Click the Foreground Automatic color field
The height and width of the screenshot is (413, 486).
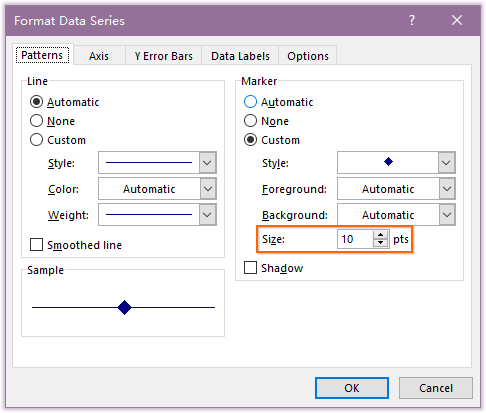coord(388,189)
